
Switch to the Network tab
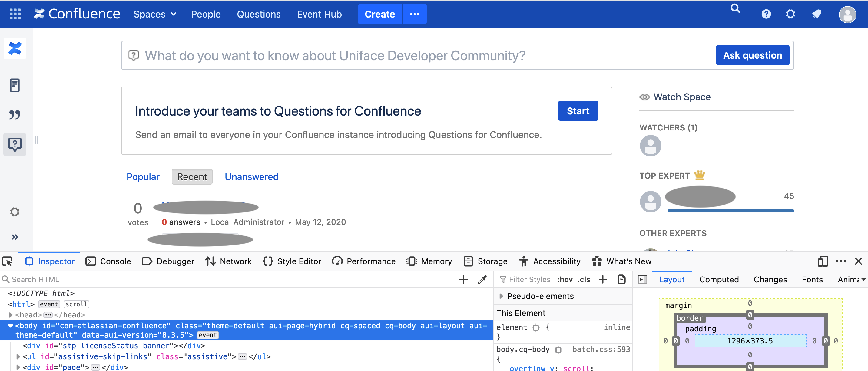click(228, 261)
